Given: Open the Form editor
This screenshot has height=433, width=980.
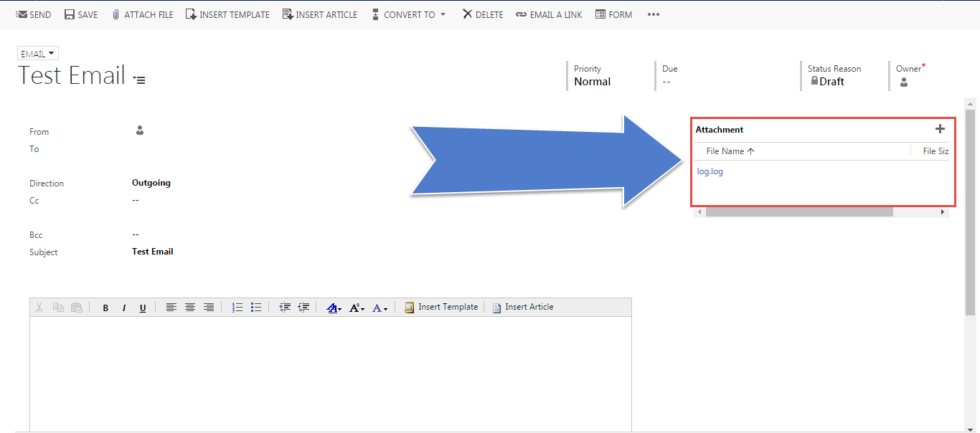Looking at the screenshot, I should [x=613, y=14].
